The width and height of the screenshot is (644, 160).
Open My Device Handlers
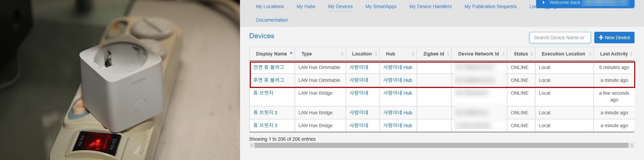[430, 6]
